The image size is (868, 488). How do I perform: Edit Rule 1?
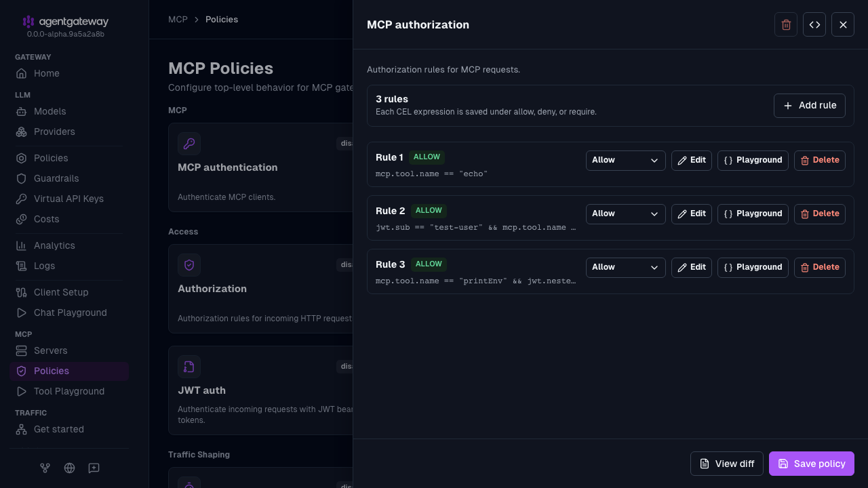692,160
